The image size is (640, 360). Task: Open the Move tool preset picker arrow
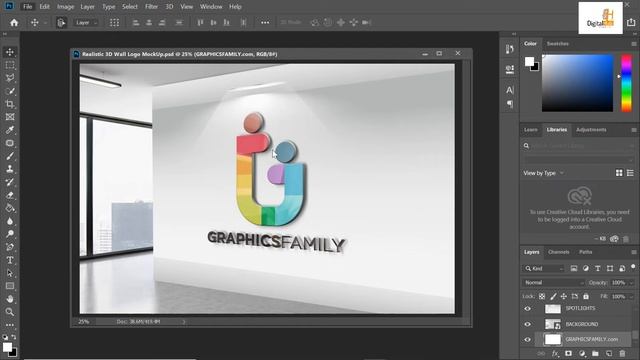(45, 23)
